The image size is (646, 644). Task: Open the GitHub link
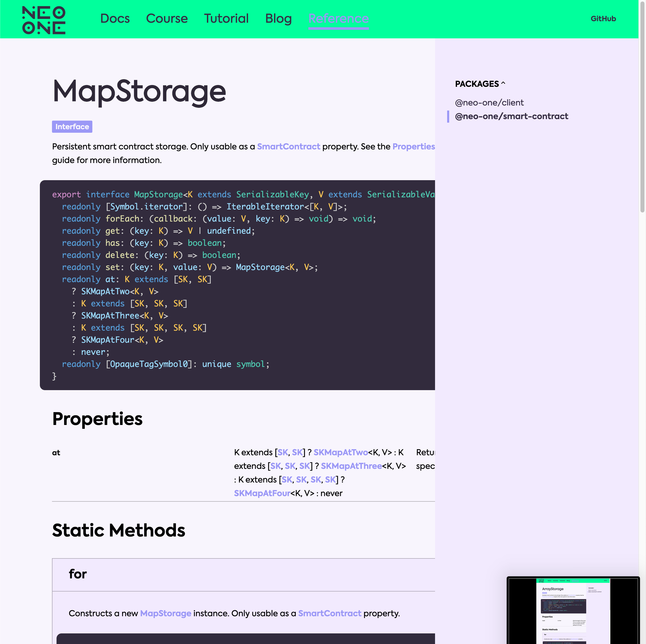[x=603, y=19]
